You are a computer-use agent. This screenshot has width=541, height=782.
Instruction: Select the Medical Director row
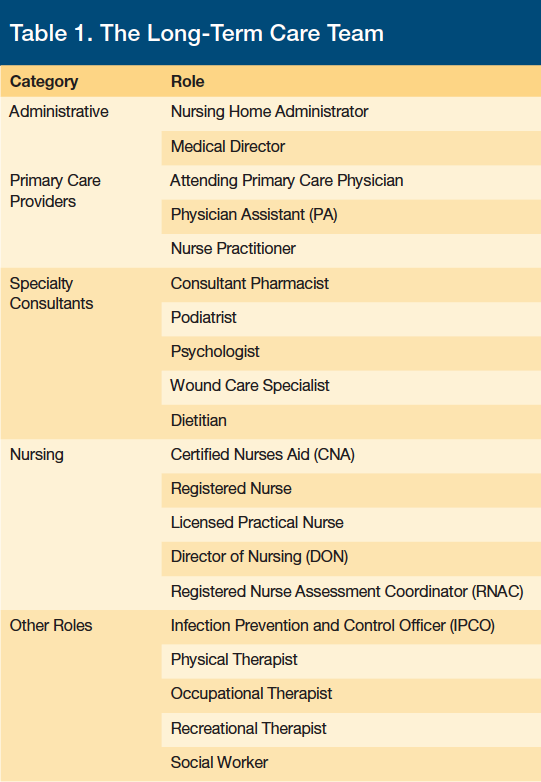pyautogui.click(x=351, y=148)
